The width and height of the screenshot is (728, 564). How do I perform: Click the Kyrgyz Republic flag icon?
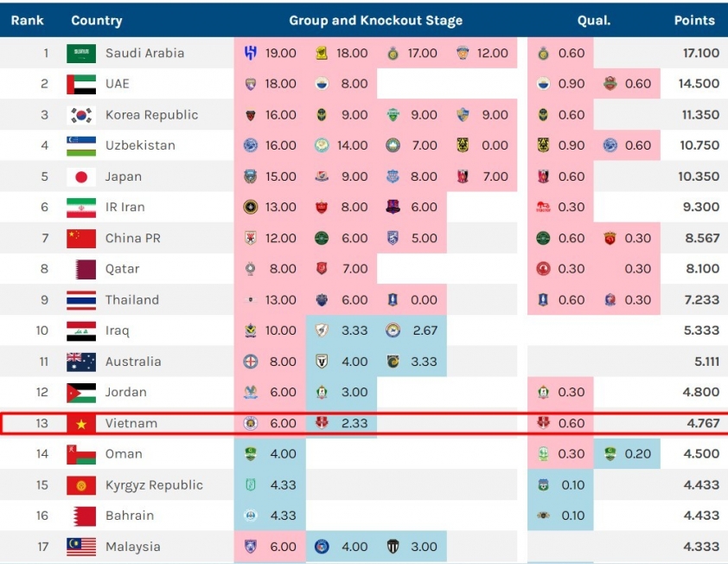(x=81, y=485)
